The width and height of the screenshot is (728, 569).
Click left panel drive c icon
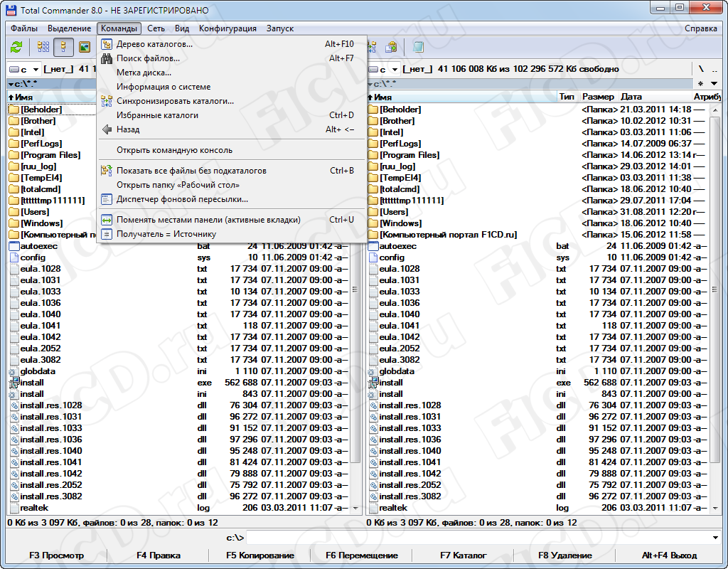tap(14, 69)
